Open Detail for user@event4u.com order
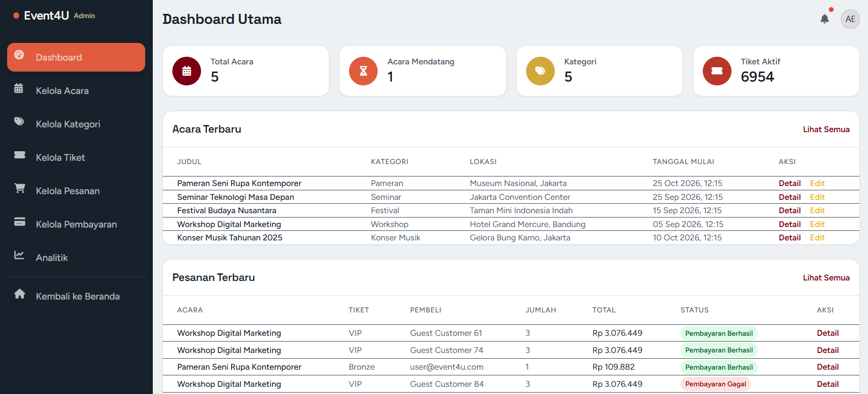This screenshot has height=394, width=868. [828, 367]
